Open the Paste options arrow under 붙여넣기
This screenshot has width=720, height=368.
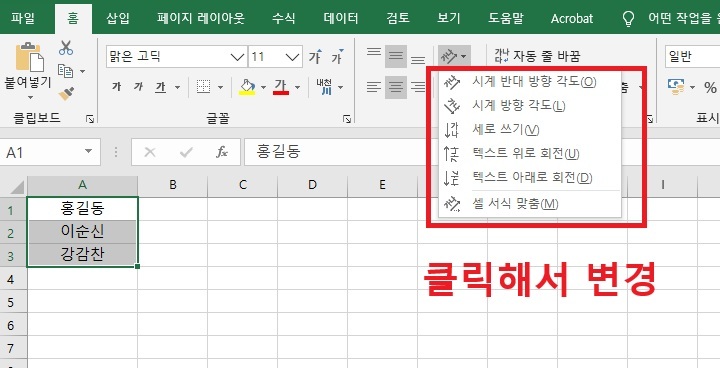pos(31,97)
